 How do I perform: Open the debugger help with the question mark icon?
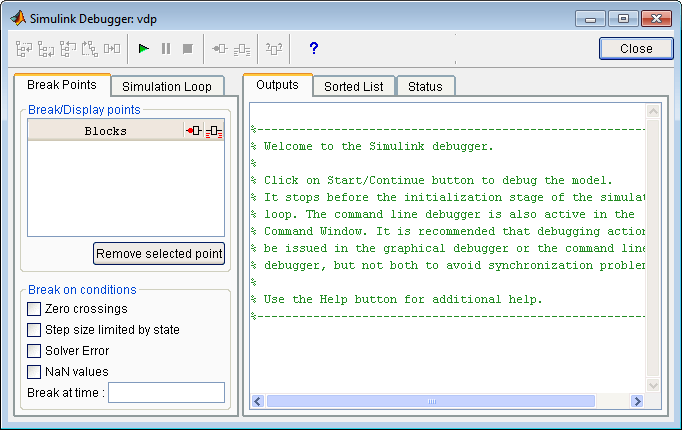[x=314, y=48]
